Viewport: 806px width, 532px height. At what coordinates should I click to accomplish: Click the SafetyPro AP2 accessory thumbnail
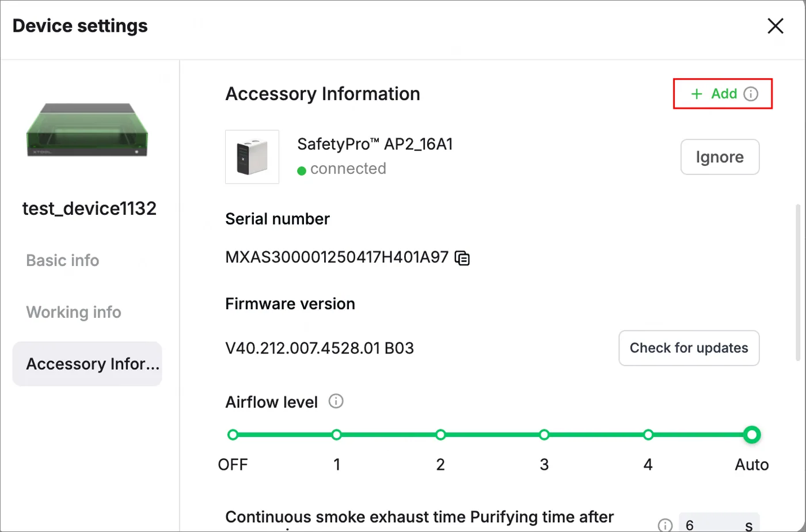252,157
